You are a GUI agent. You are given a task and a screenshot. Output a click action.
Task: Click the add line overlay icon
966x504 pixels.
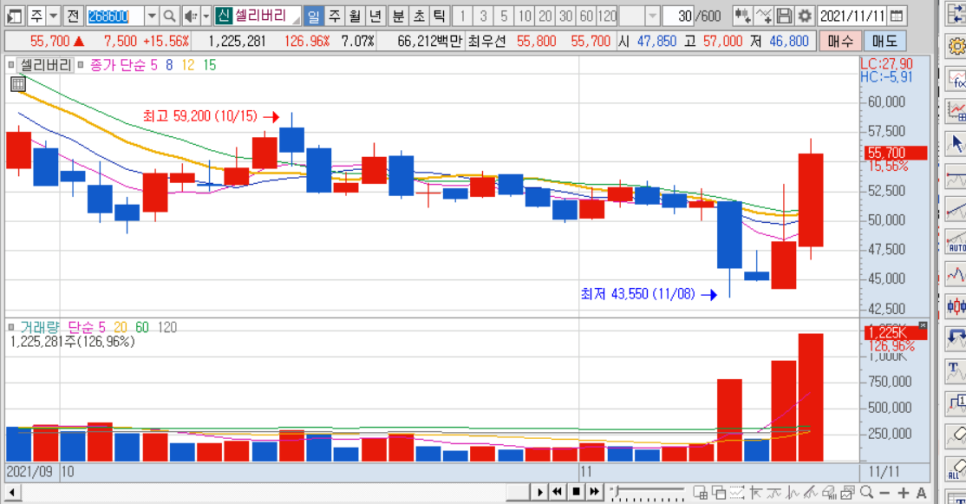click(763, 16)
